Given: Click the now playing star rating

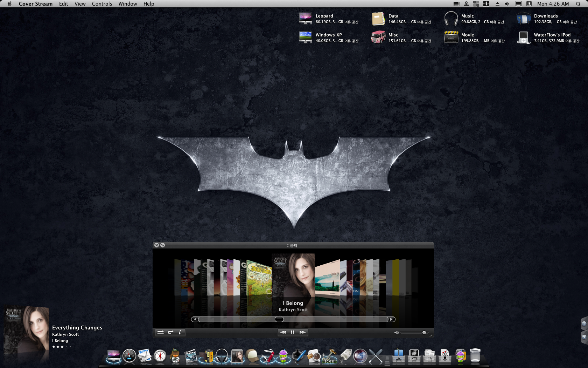Looking at the screenshot, I should coord(62,347).
